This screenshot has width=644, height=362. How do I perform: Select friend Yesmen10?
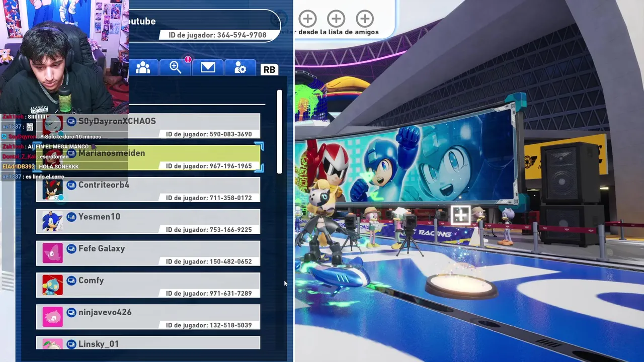(148, 222)
